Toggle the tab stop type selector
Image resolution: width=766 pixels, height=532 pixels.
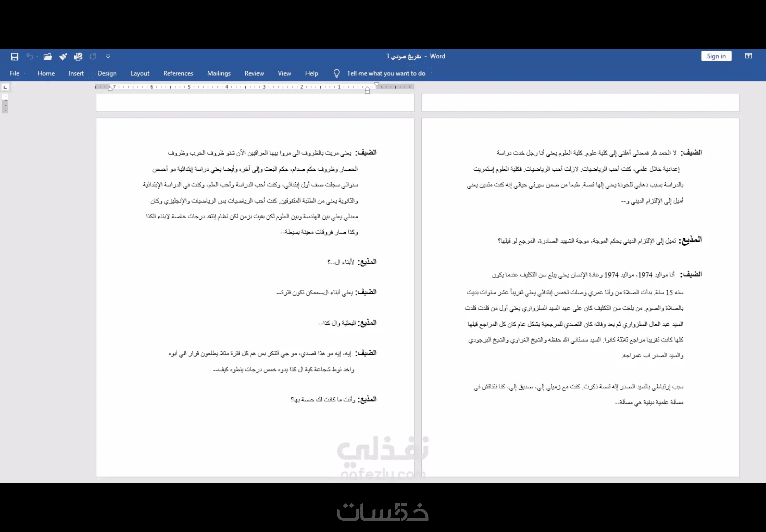pos(5,87)
